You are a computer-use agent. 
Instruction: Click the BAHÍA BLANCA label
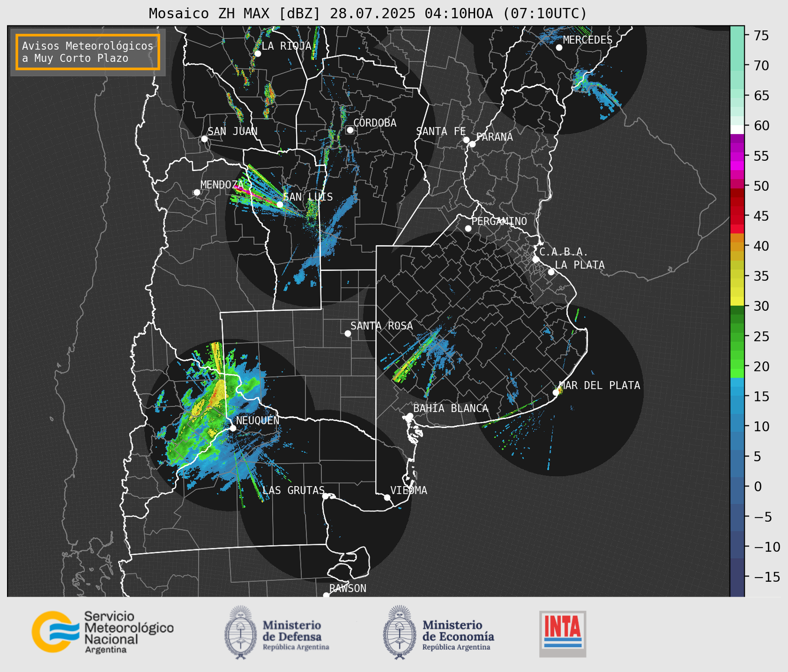(x=451, y=408)
